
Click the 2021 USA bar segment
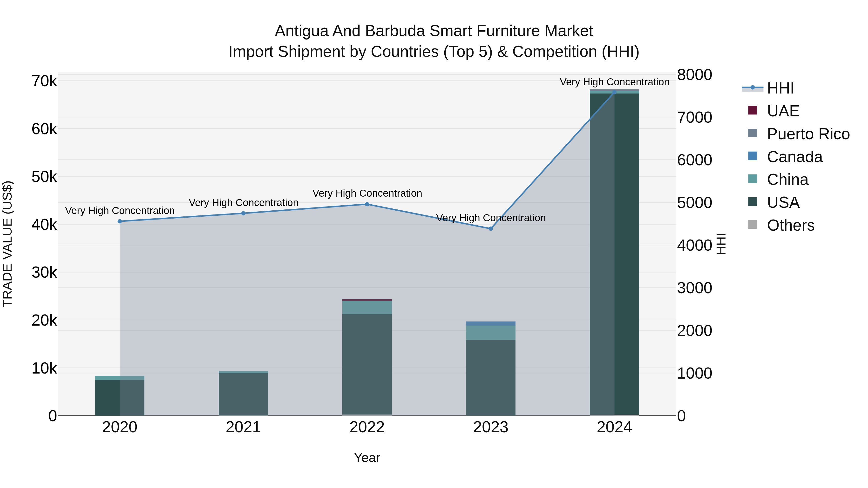click(x=243, y=394)
